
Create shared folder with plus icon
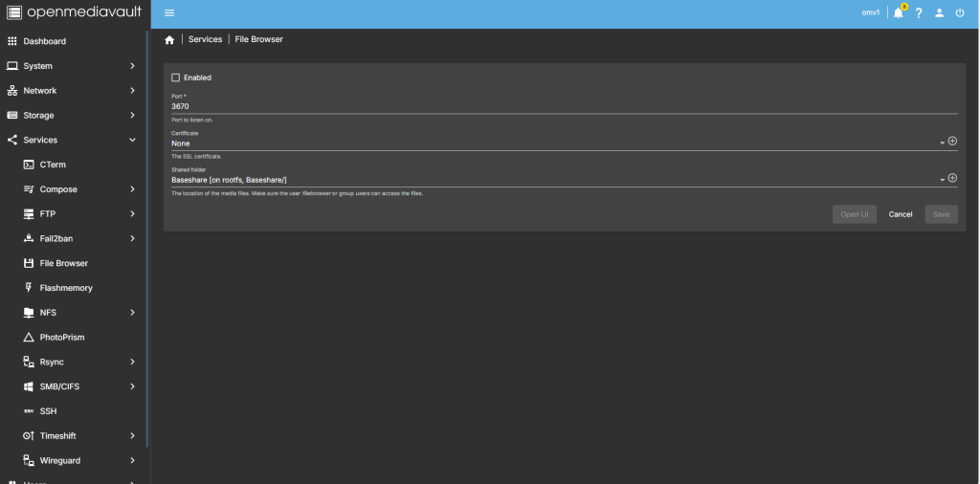click(x=952, y=178)
